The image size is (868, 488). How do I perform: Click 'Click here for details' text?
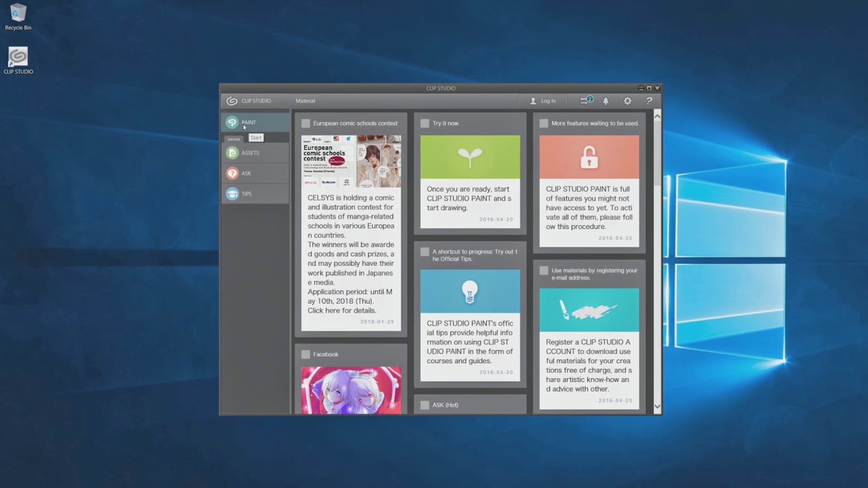coord(342,310)
